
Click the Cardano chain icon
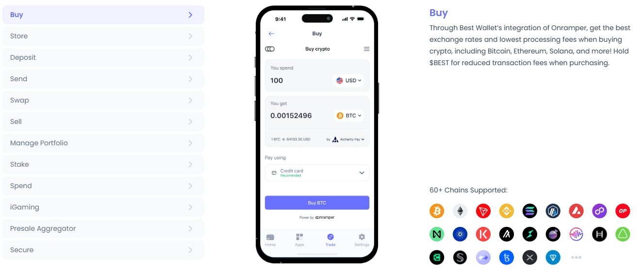coord(460,234)
